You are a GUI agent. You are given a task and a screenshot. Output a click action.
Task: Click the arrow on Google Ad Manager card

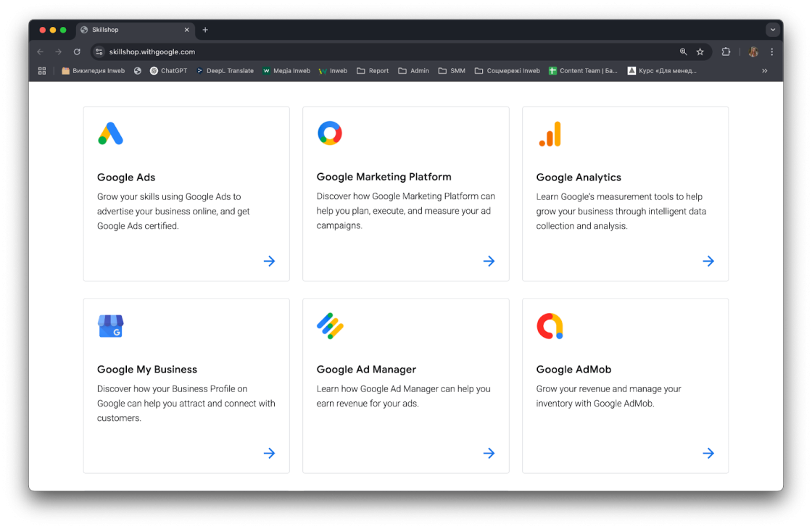tap(489, 454)
